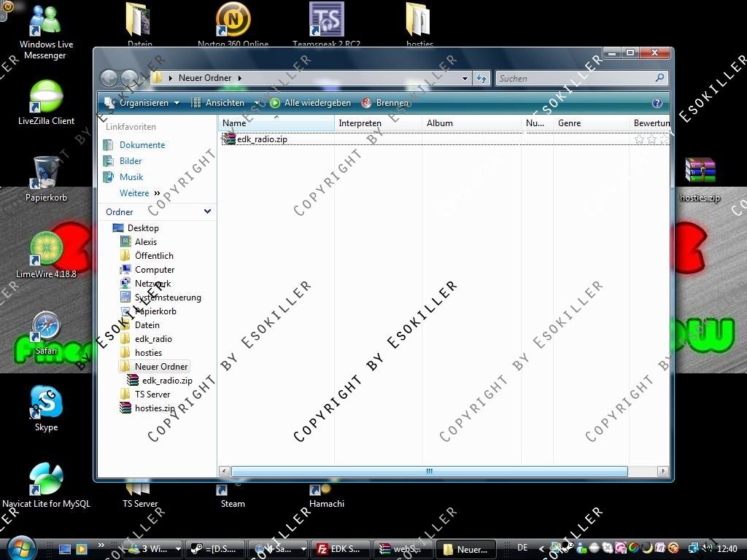Viewport: 747px width, 560px height.
Task: Expand the quick launch overflow chevron
Action: 101,545
